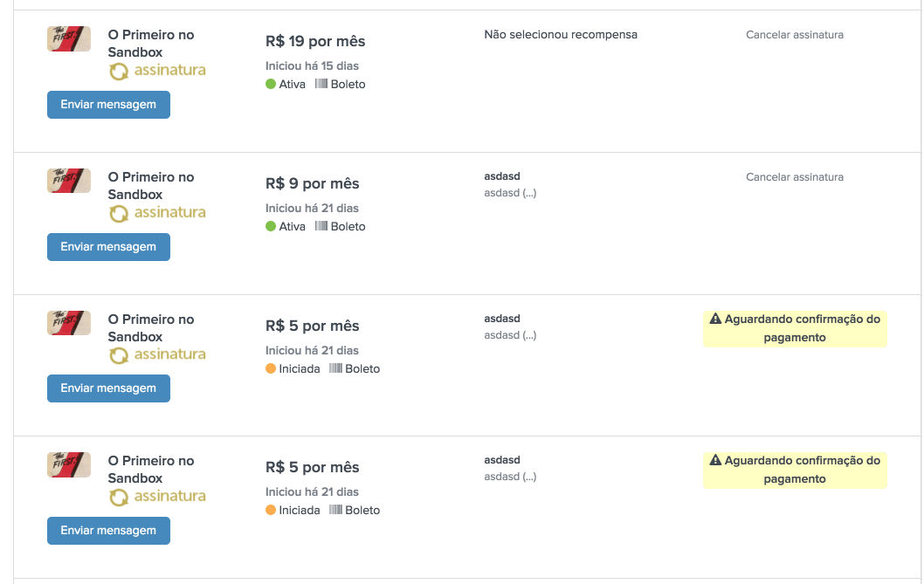This screenshot has width=924, height=584.
Task: Click the green Ativa status dot, R$ 9 row
Action: (x=271, y=227)
